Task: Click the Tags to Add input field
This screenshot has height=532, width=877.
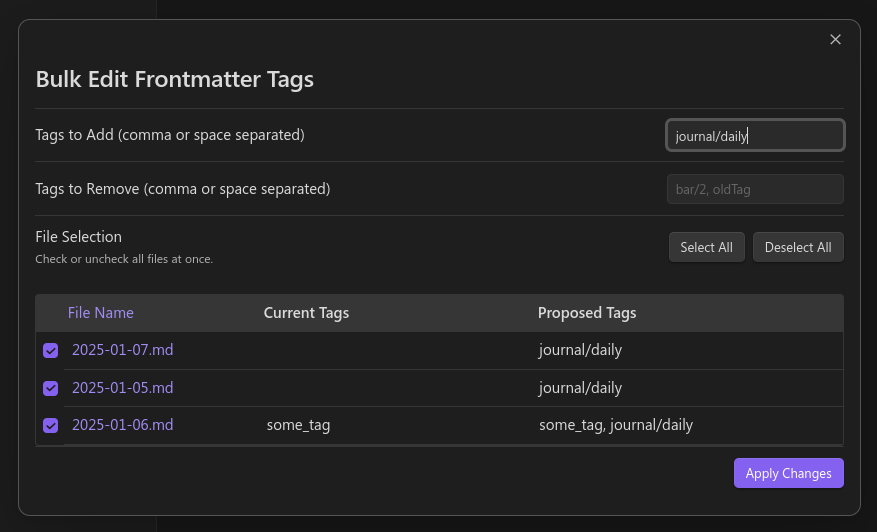Action: (755, 136)
